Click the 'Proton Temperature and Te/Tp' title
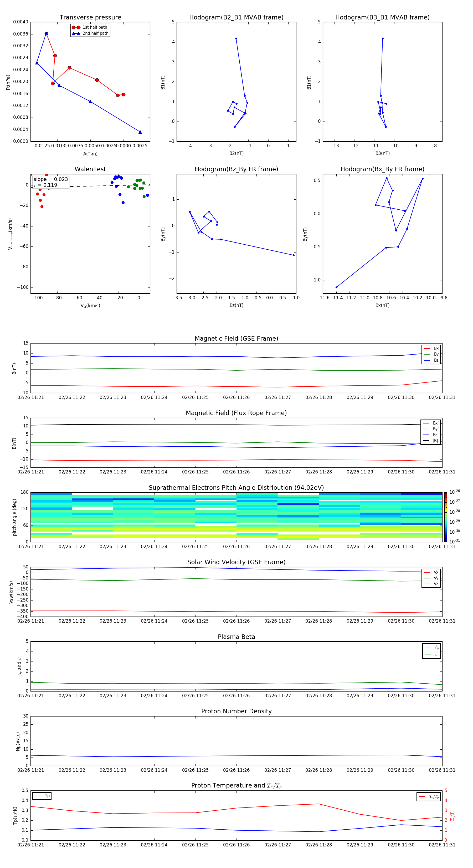473x868 pixels. (236, 786)
